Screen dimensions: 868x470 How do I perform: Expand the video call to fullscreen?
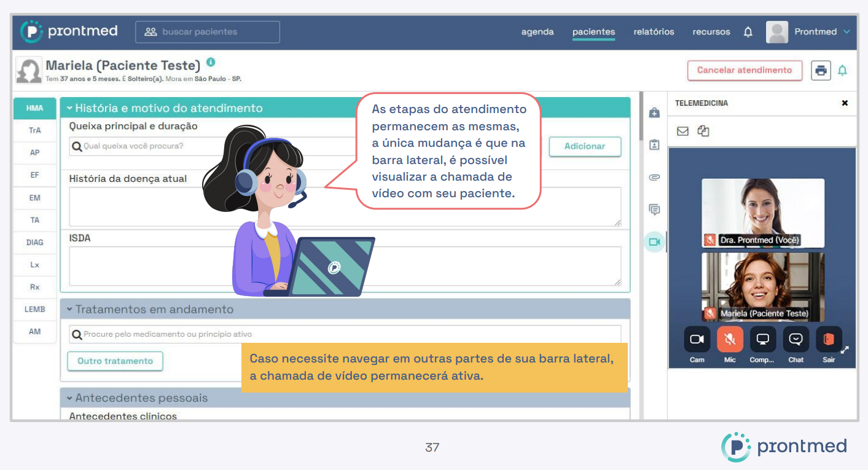point(845,350)
